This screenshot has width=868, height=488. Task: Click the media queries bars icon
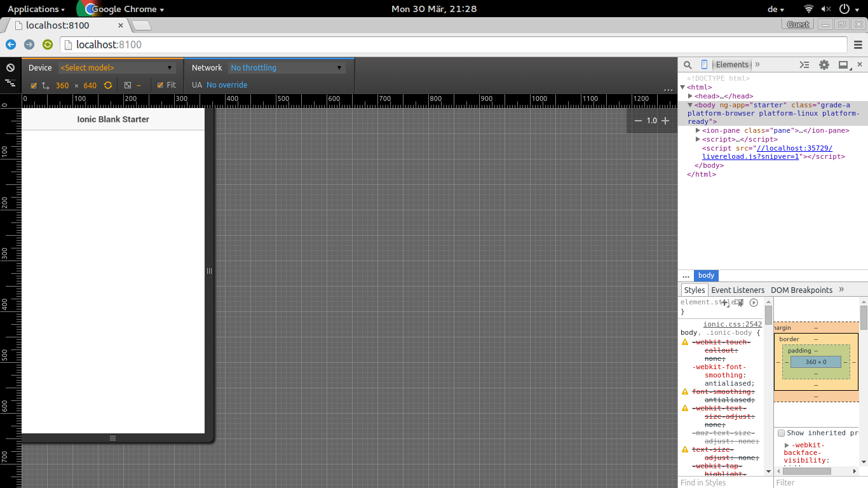click(x=10, y=83)
